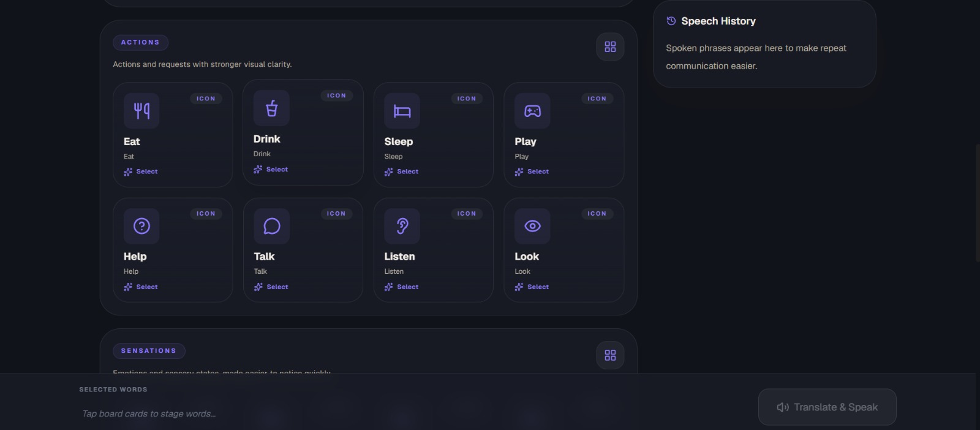
Task: Click the fork and knife Eat icon
Action: tap(141, 111)
